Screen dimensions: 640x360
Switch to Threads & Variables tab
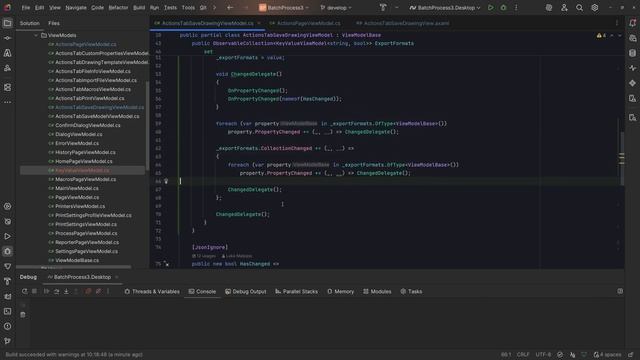coord(152,291)
